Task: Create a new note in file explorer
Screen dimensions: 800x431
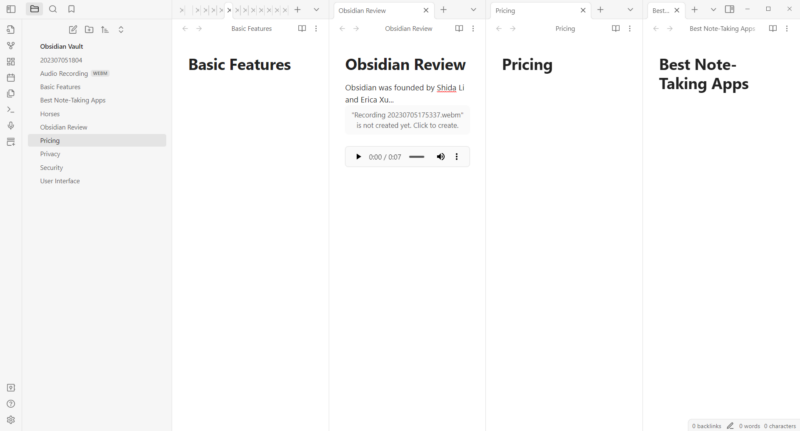Action: (73, 30)
